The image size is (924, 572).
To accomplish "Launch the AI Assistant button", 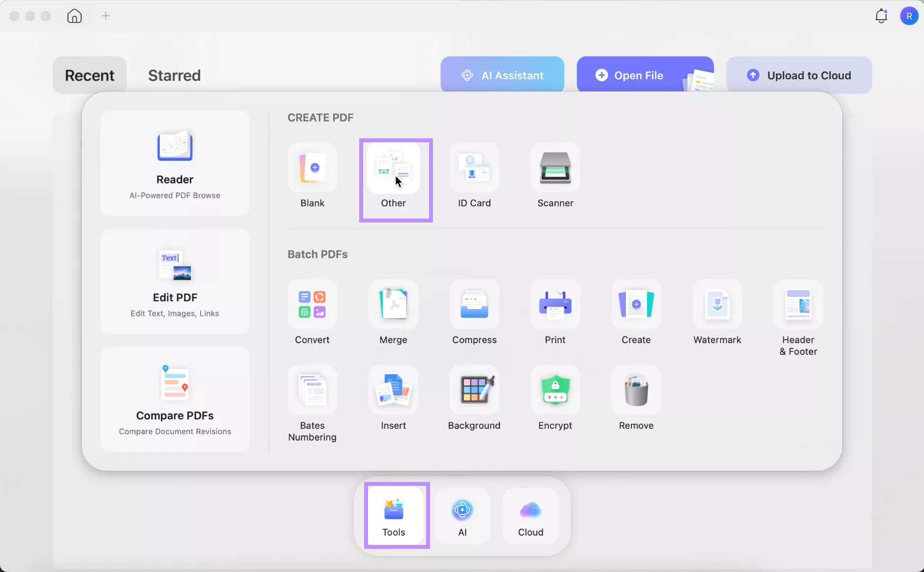I will click(502, 75).
